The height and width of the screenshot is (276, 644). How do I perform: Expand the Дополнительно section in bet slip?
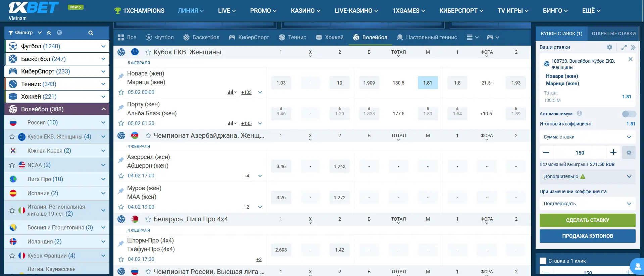[587, 176]
